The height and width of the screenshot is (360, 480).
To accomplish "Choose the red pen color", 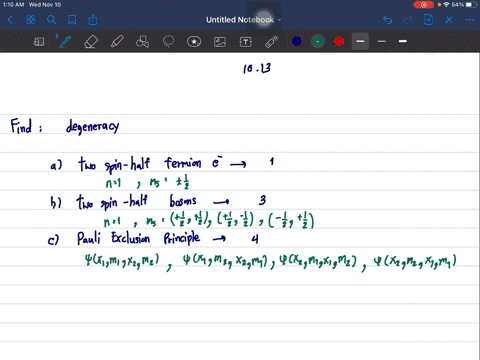I will pos(339,41).
